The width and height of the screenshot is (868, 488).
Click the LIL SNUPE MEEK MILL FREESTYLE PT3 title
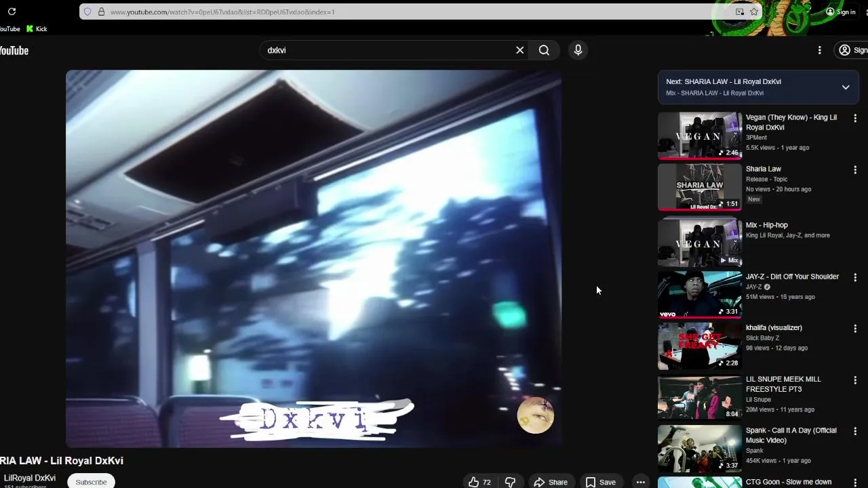(x=783, y=384)
